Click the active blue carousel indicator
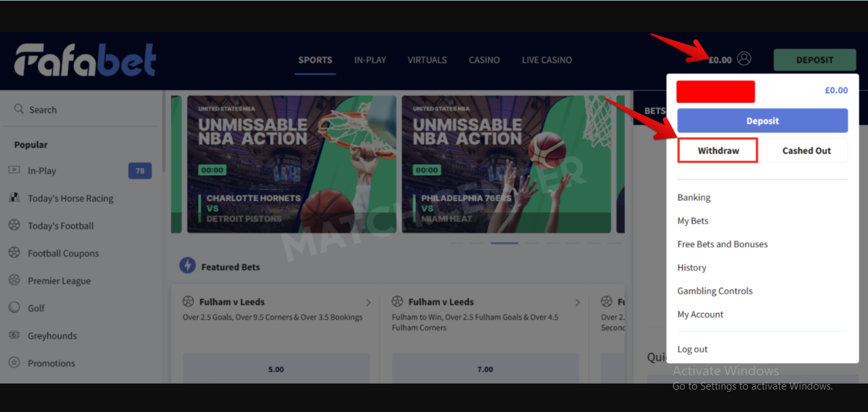Image resolution: width=868 pixels, height=412 pixels. coord(504,242)
